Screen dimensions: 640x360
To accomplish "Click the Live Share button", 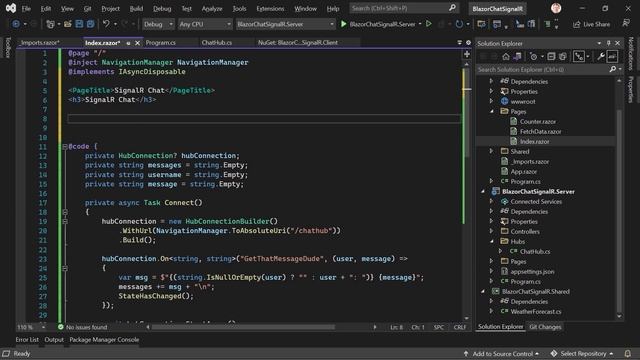I will (591, 24).
